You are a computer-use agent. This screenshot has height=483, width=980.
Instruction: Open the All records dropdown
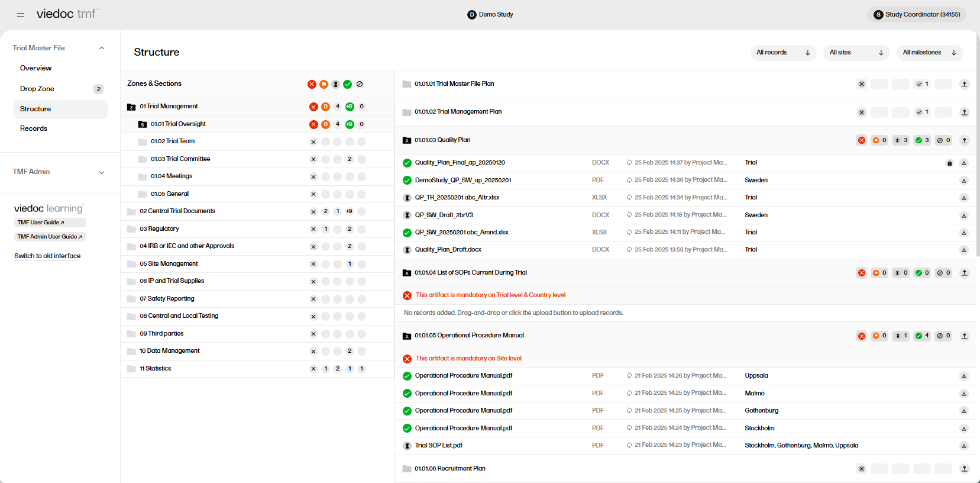(x=782, y=53)
